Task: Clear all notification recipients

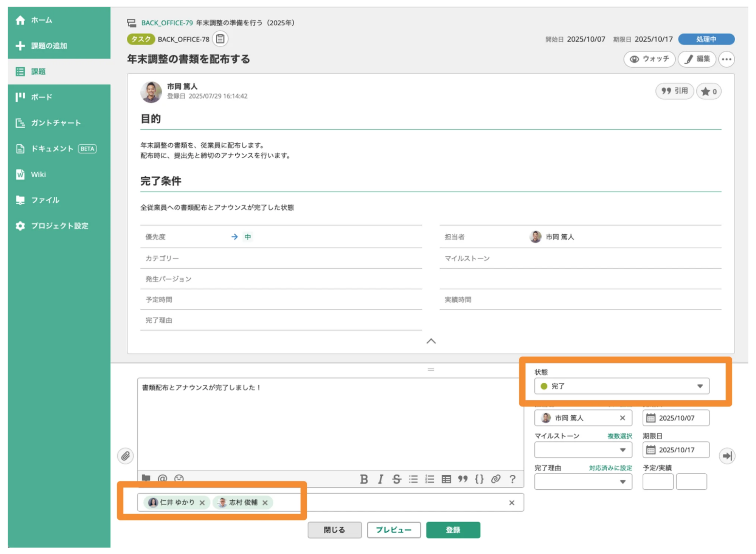Action: point(512,503)
